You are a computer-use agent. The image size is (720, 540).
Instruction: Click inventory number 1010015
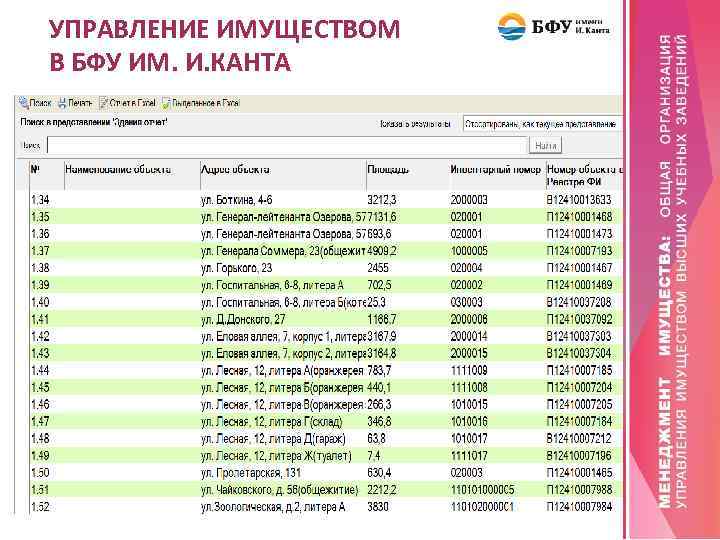pyautogui.click(x=469, y=404)
